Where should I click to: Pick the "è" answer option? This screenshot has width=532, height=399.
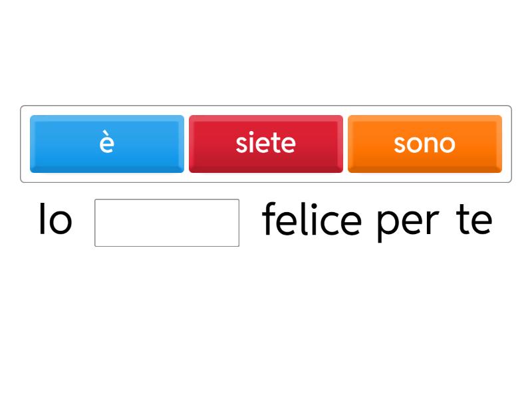[107, 144]
